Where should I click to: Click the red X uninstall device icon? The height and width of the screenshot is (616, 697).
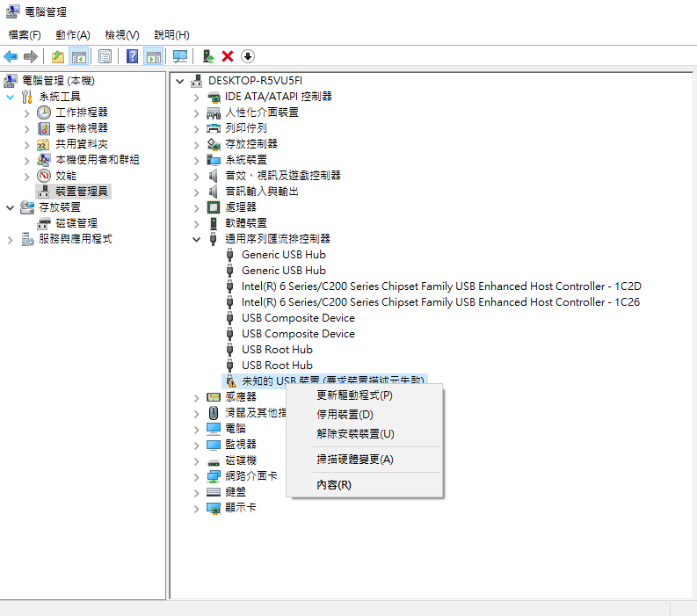click(228, 56)
